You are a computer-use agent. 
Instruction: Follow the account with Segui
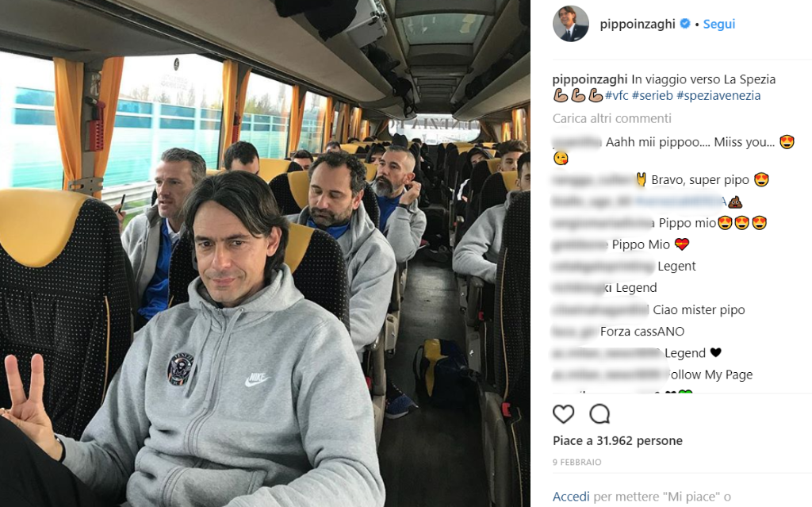point(718,24)
